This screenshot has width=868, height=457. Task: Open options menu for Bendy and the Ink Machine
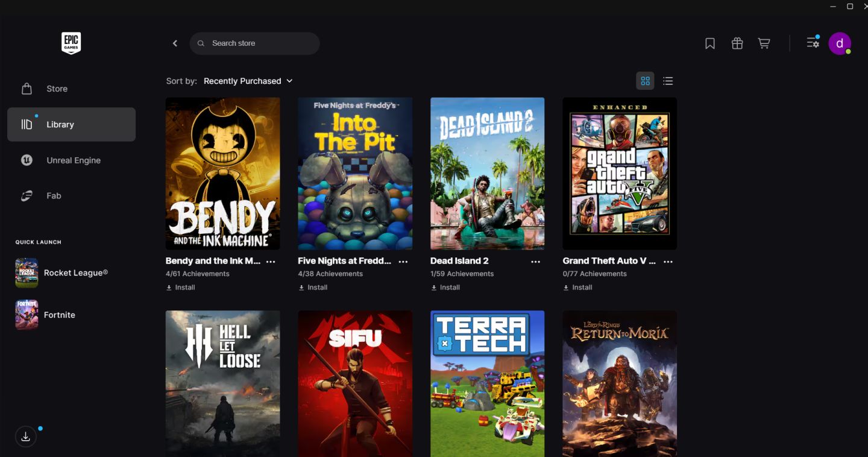[x=271, y=262]
